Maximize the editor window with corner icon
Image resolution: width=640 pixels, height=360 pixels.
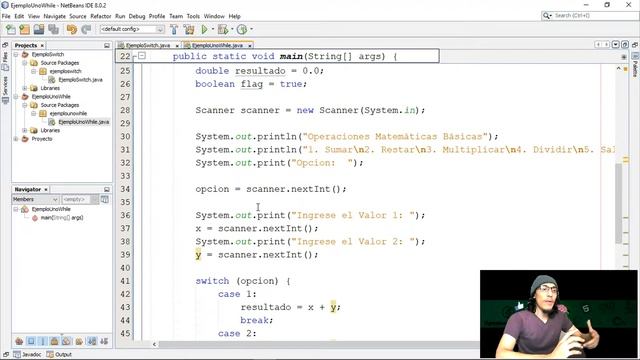[625, 44]
